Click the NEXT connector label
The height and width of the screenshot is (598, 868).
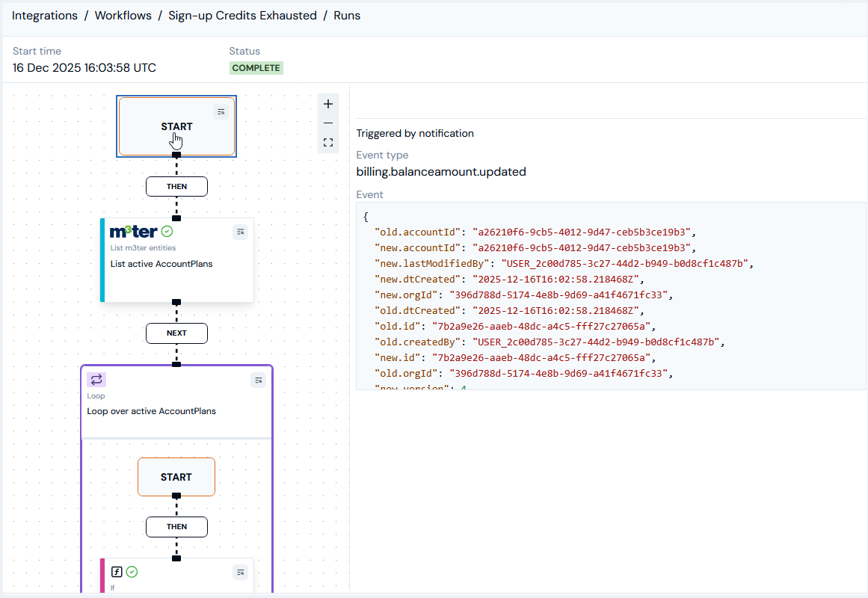(176, 333)
